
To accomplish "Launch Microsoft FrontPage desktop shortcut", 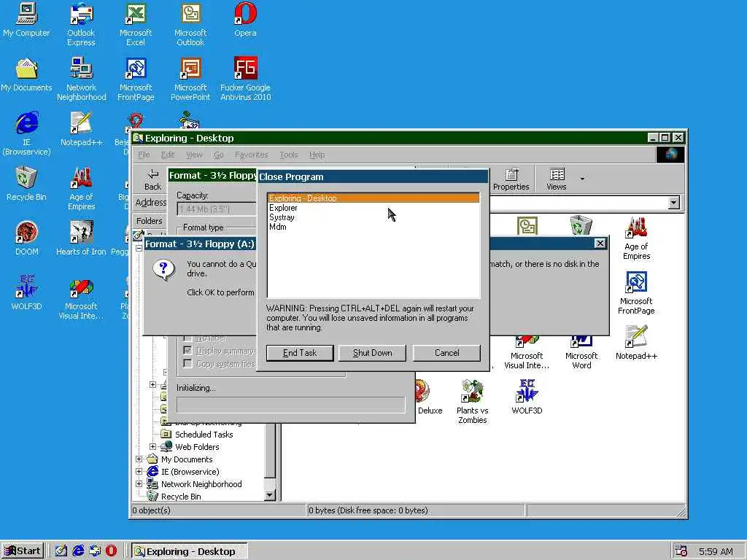I will (x=136, y=79).
